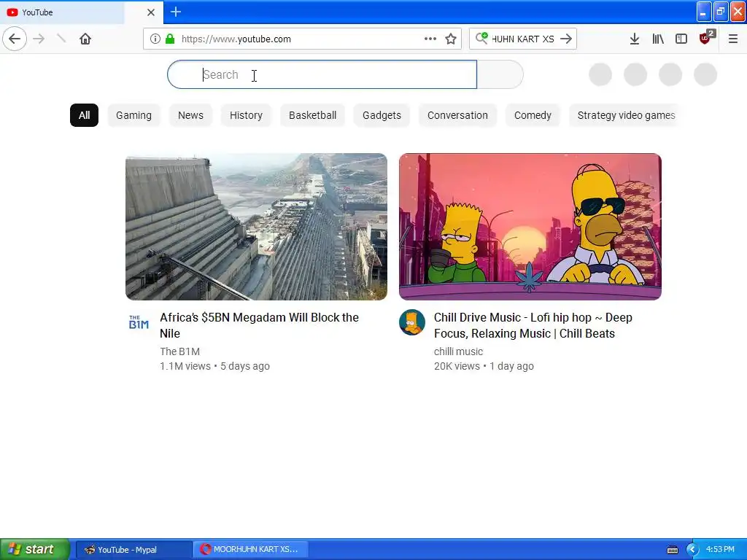The width and height of the screenshot is (747, 560).
Task: Select the History filter chip
Action: pyautogui.click(x=246, y=115)
